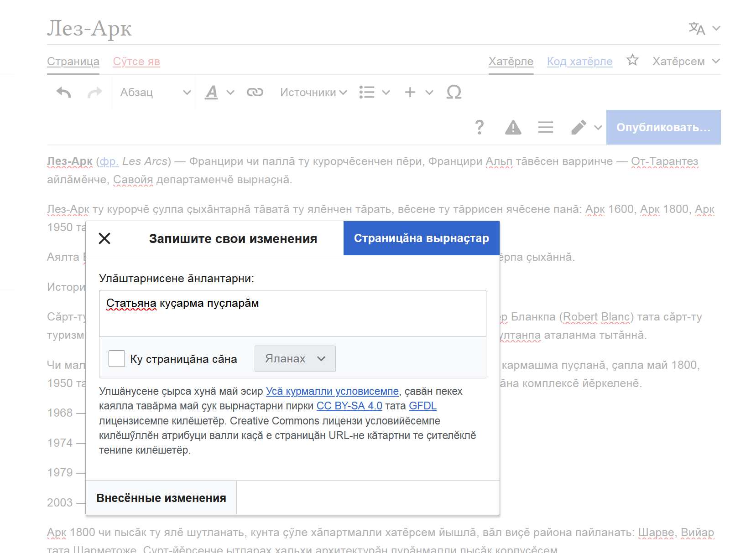This screenshot has height=553, width=756.
Task: Open the special characters Omega icon
Action: pyautogui.click(x=454, y=93)
